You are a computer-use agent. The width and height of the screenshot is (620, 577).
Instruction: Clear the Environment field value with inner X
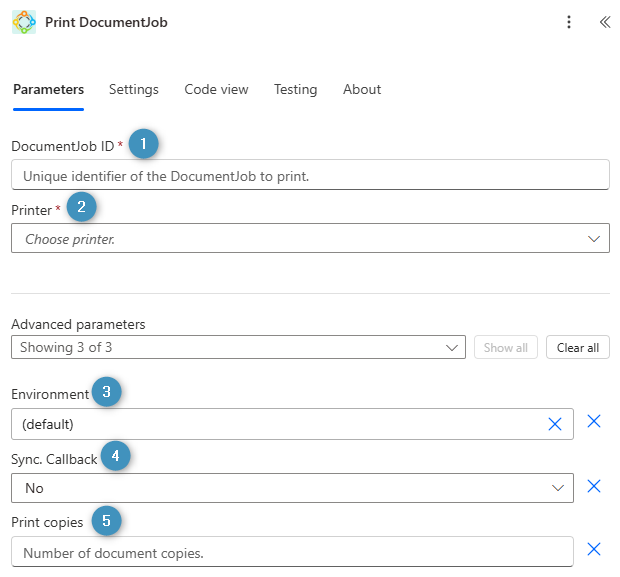[x=555, y=424]
